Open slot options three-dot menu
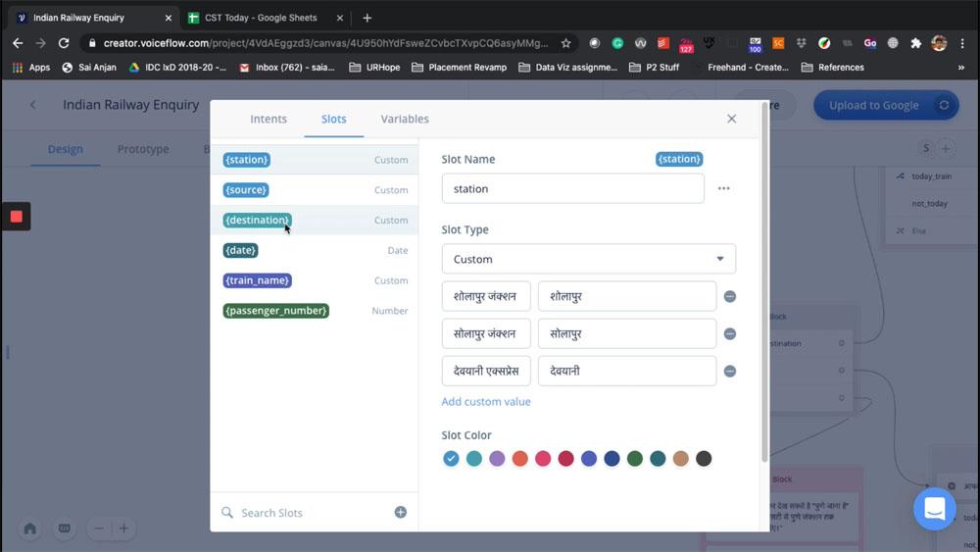Viewport: 980px width, 552px height. (x=724, y=189)
